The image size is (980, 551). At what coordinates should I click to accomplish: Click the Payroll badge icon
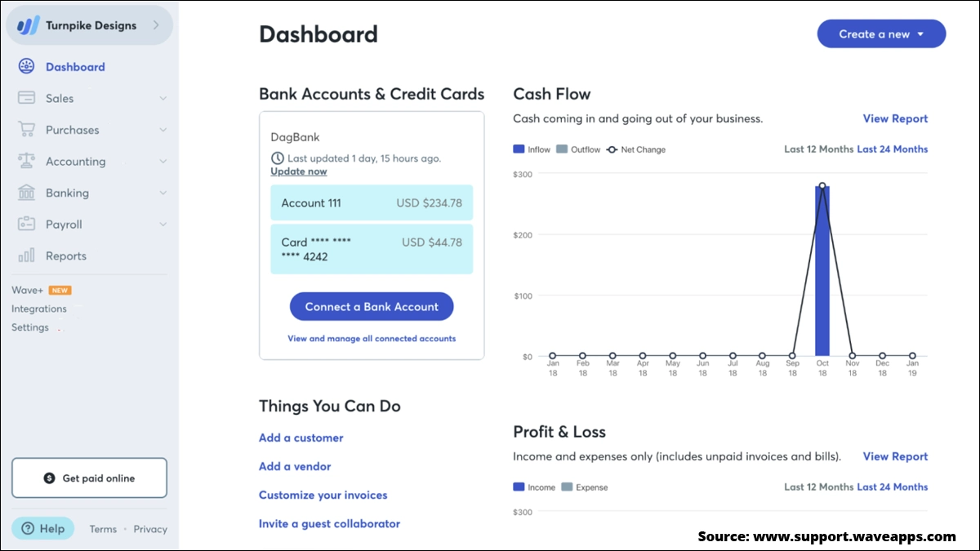(26, 224)
